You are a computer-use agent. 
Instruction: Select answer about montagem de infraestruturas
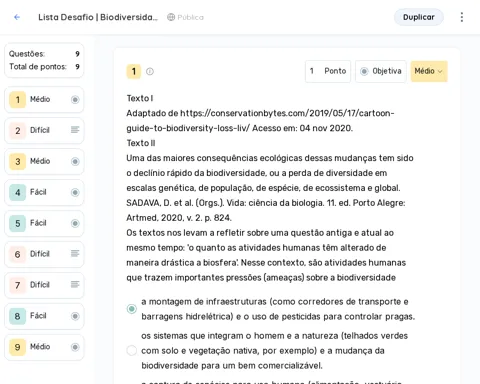pos(132,309)
